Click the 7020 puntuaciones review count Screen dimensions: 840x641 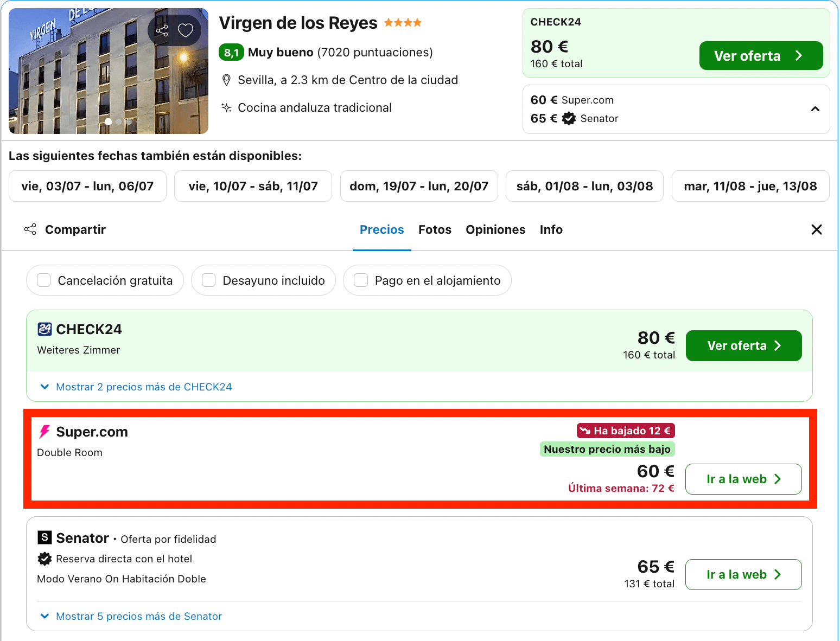click(375, 52)
